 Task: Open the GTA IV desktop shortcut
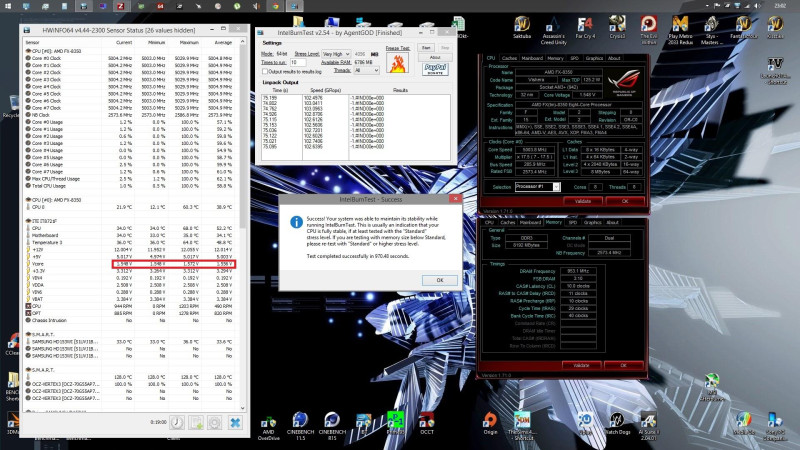click(x=775, y=70)
